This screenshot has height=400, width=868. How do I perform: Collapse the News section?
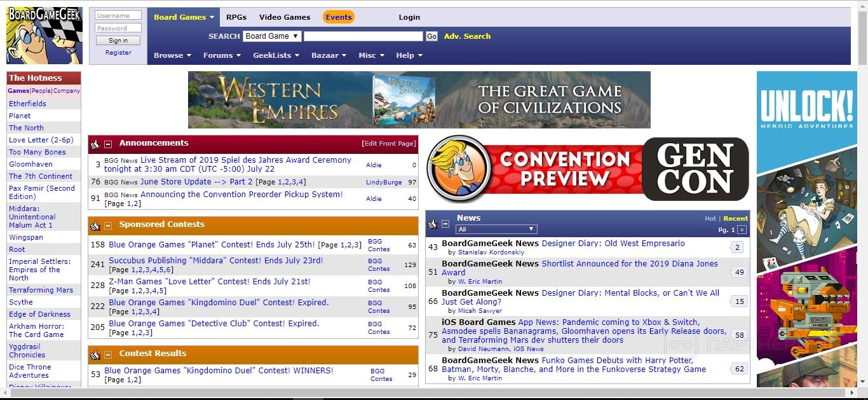point(445,224)
